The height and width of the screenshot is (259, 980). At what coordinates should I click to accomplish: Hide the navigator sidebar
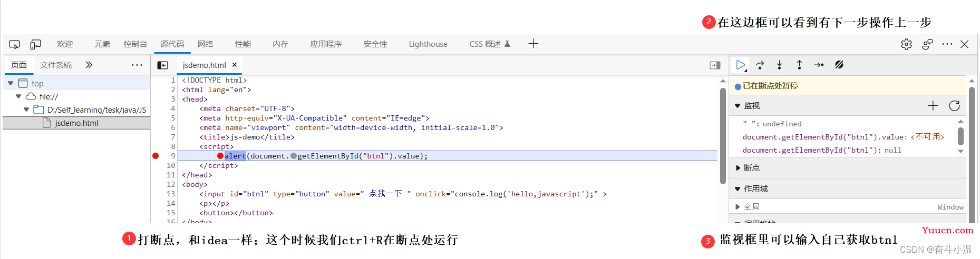163,65
